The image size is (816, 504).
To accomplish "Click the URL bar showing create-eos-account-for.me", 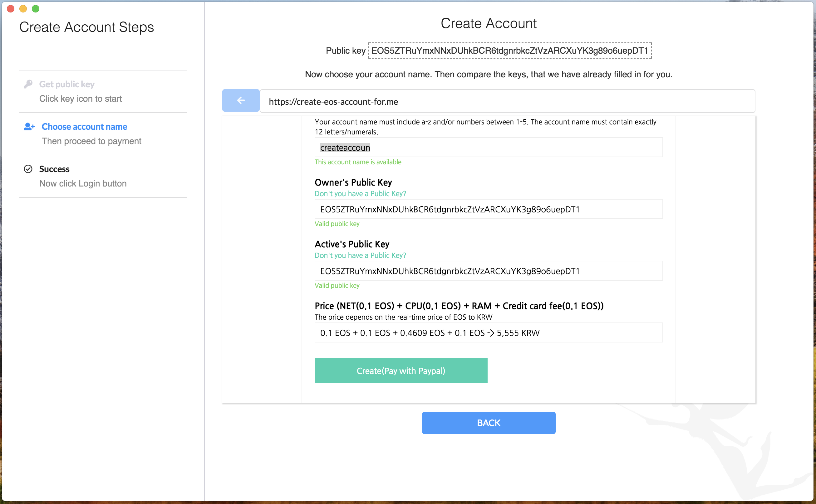I will [507, 101].
